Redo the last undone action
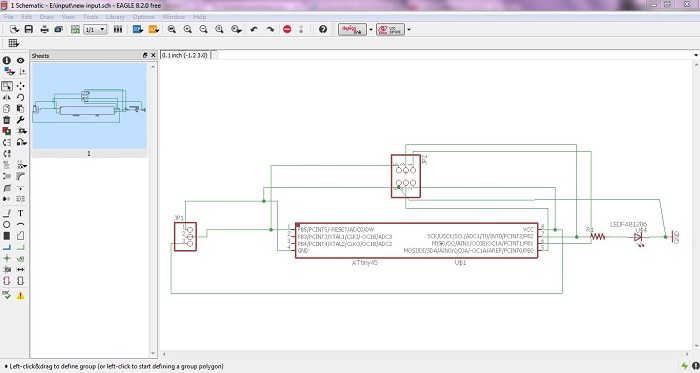700x373 pixels. (x=270, y=29)
